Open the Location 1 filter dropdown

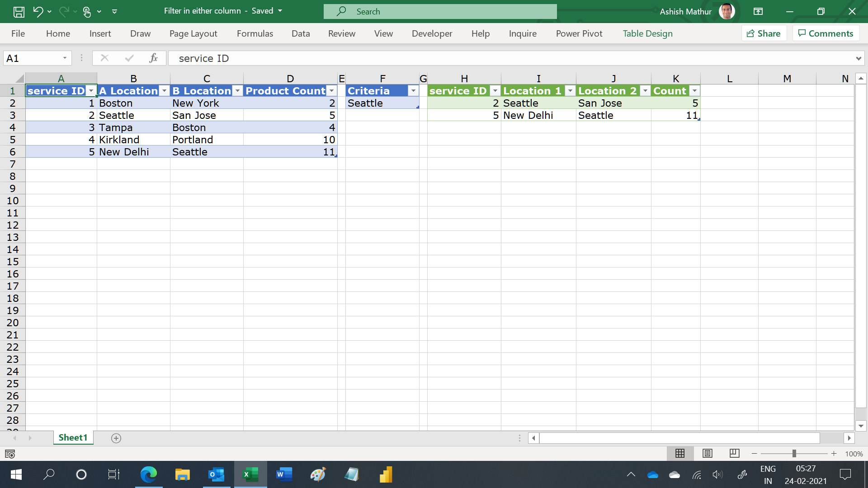pos(571,91)
